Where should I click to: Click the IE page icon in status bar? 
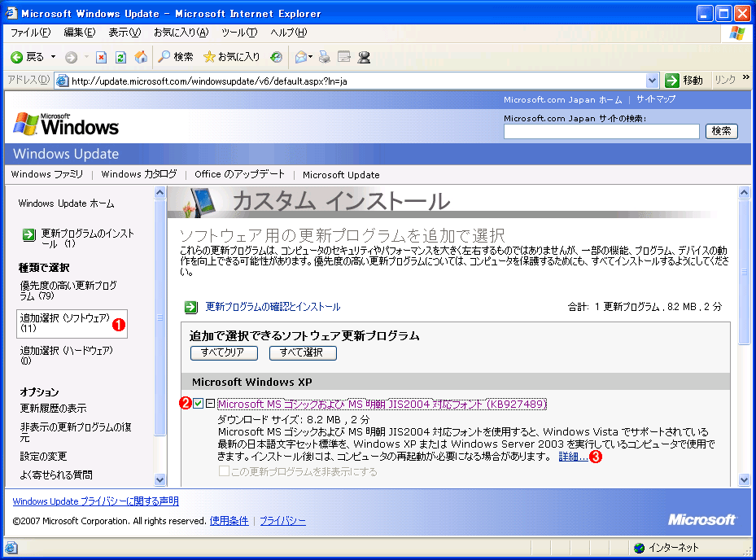pos(11,548)
